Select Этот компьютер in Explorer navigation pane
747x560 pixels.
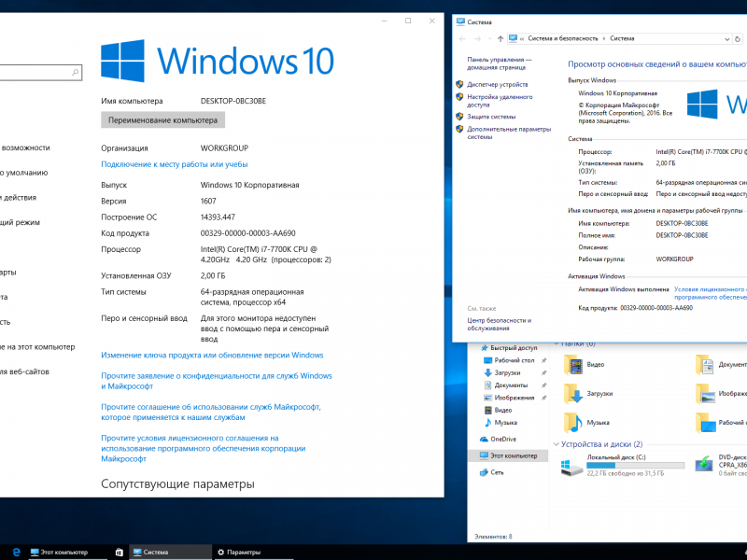tap(508, 455)
